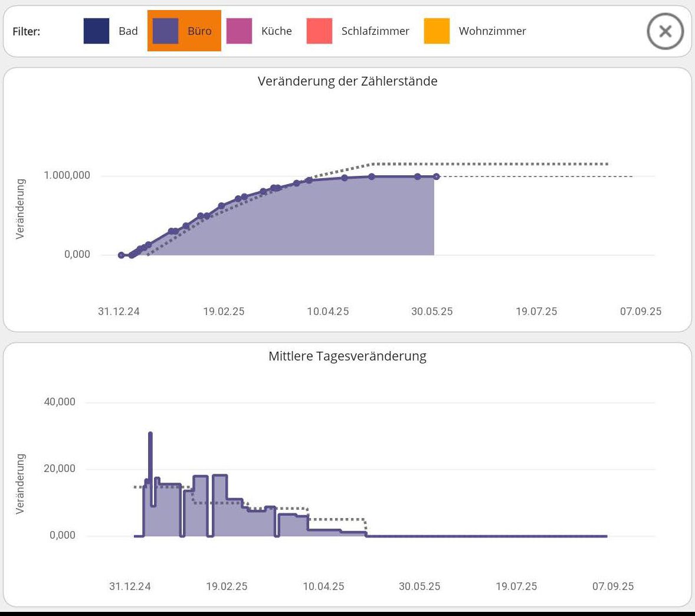Click the orange Wohnzimmer color swatch
695x616 pixels.
(x=437, y=31)
